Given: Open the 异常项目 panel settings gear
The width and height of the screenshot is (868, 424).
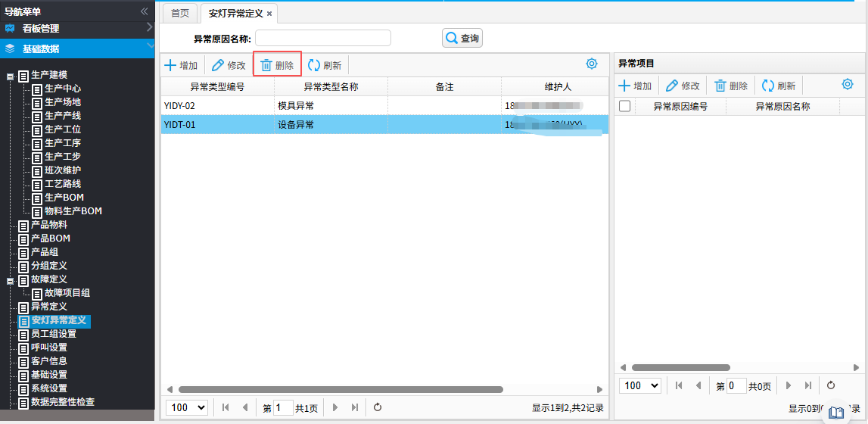Looking at the screenshot, I should pyautogui.click(x=848, y=85).
